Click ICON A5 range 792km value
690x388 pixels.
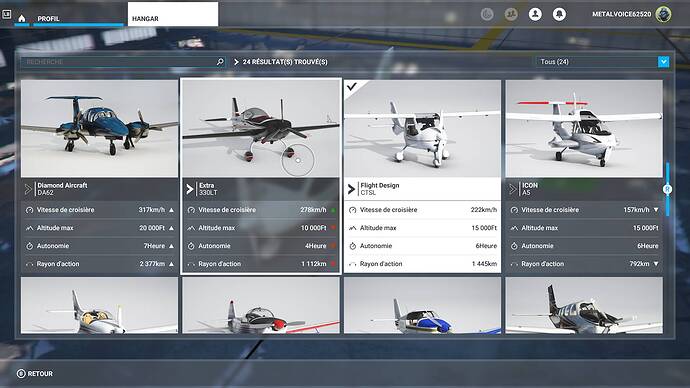(639, 264)
